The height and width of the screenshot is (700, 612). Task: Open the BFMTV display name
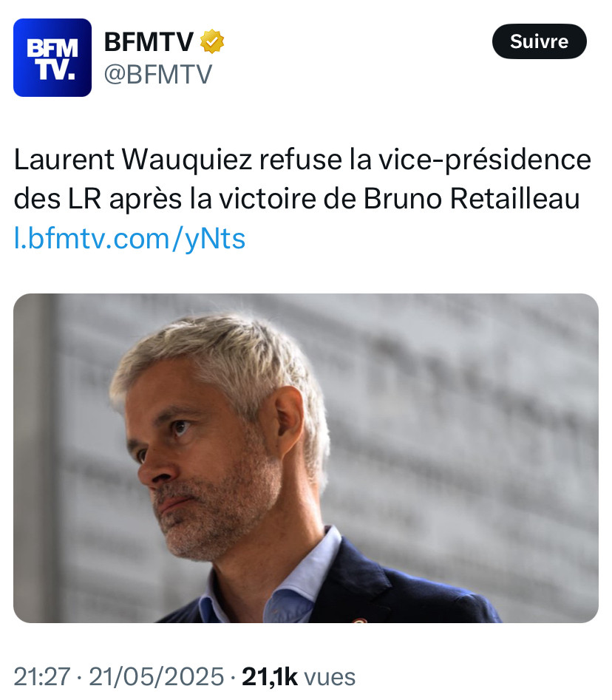pos(149,41)
